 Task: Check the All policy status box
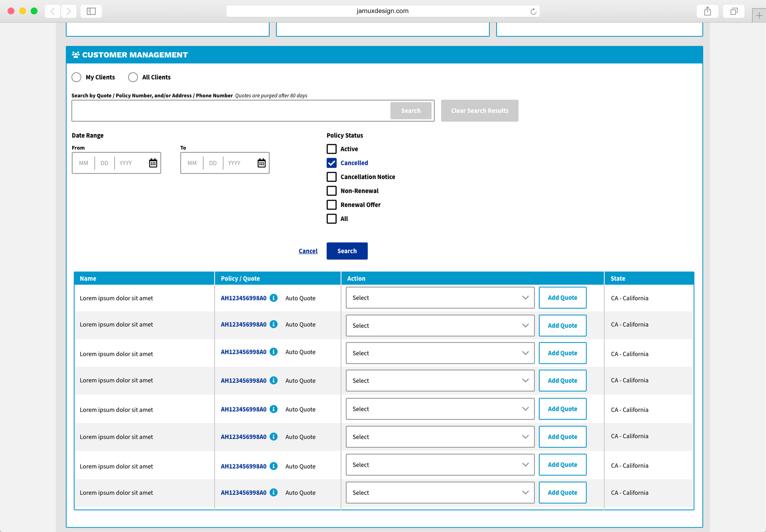coord(332,219)
